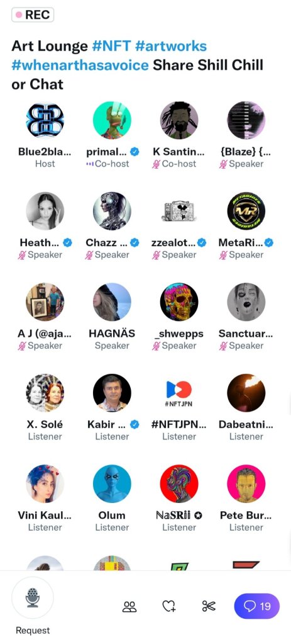
Task: View primal co-host green avatar
Action: [112, 120]
